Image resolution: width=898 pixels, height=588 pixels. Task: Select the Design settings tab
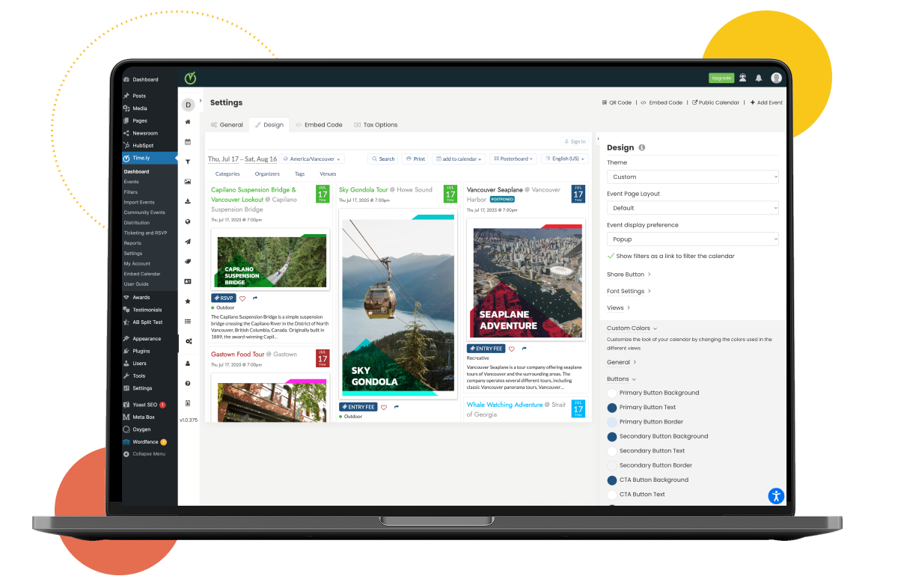pyautogui.click(x=269, y=125)
